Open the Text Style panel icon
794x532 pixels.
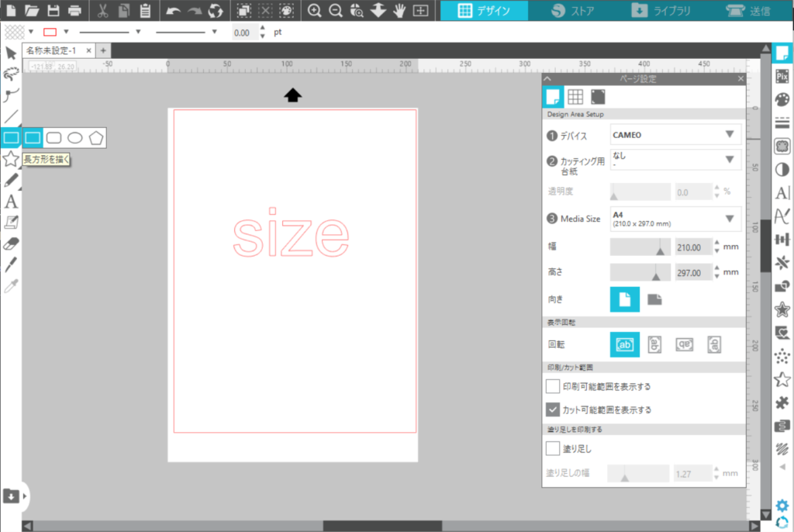[782, 192]
